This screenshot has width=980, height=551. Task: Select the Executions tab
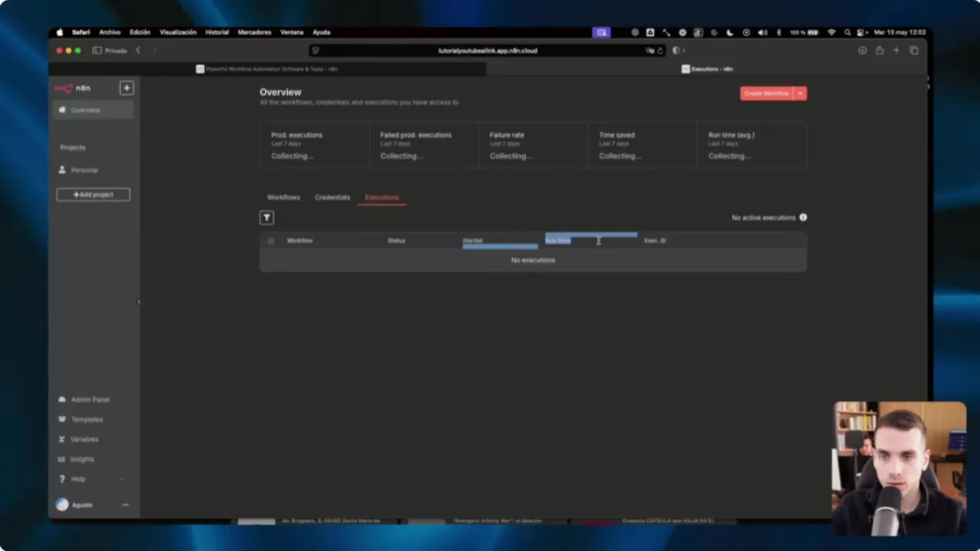[x=382, y=197]
